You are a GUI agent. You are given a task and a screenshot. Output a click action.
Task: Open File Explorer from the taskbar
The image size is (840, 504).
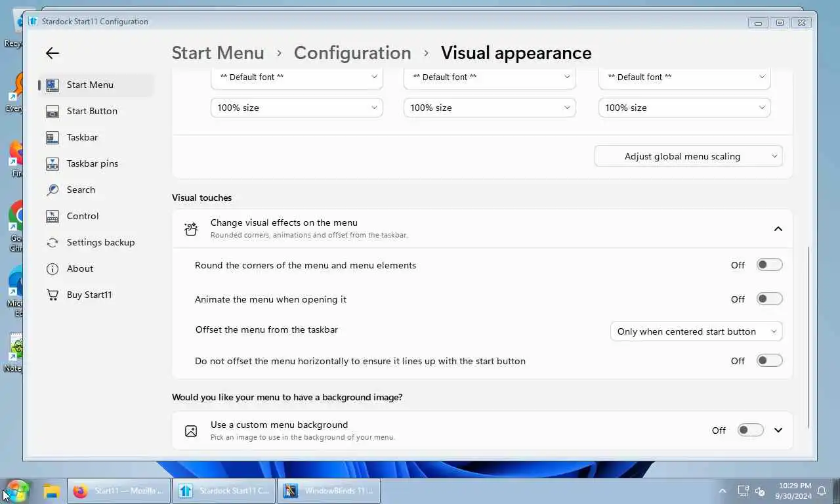(x=52, y=491)
